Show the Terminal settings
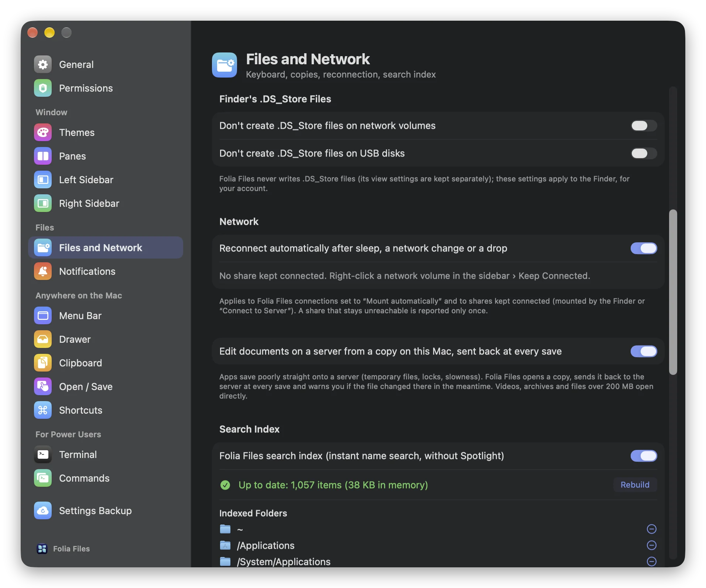Screen dimensions: 706x588 click(106, 455)
